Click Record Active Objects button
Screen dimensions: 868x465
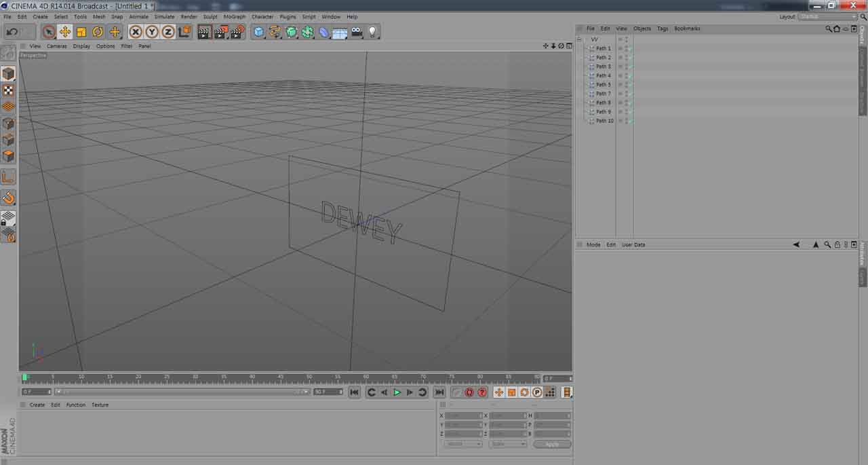[456, 392]
